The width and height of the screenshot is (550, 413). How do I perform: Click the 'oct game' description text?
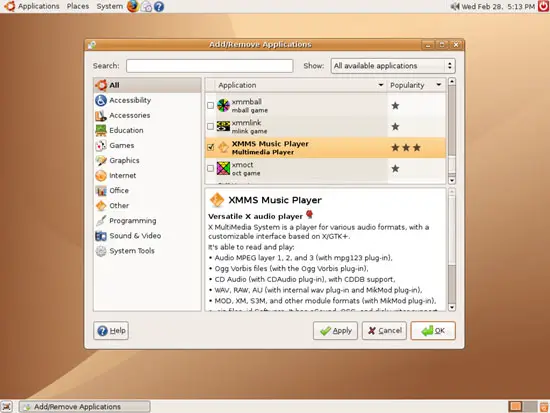246,173
